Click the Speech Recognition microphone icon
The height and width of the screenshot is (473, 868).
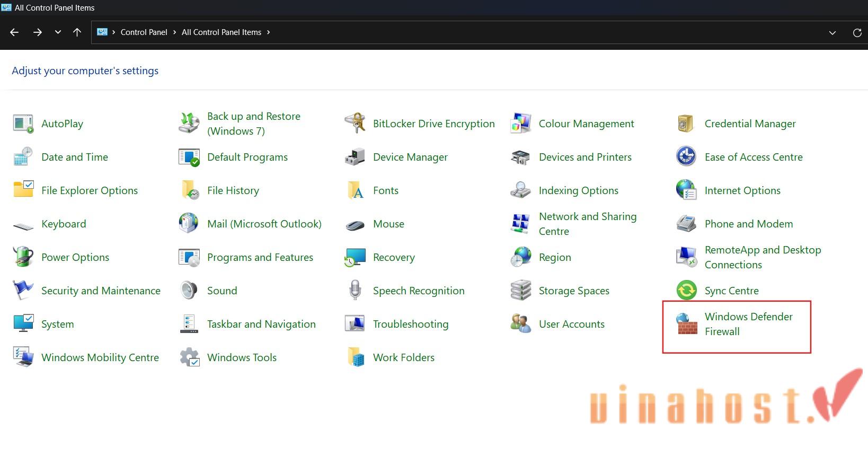pos(355,290)
